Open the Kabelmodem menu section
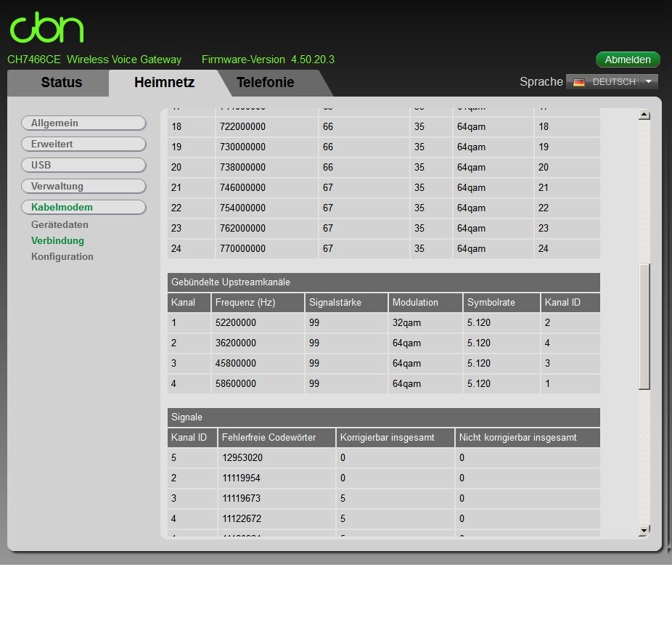The height and width of the screenshot is (628, 672). [x=83, y=207]
